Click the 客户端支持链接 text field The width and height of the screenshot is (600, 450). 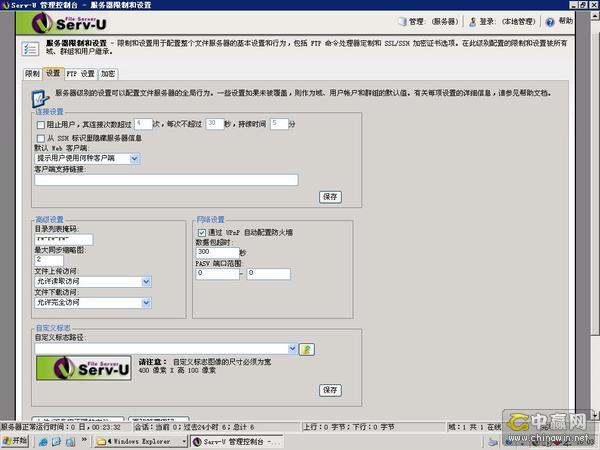pos(166,180)
